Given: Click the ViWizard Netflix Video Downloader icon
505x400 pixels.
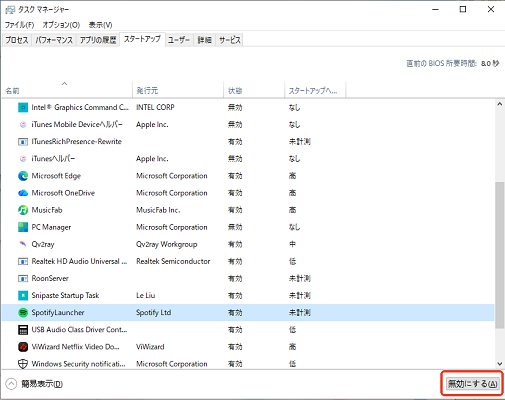Looking at the screenshot, I should (x=23, y=347).
